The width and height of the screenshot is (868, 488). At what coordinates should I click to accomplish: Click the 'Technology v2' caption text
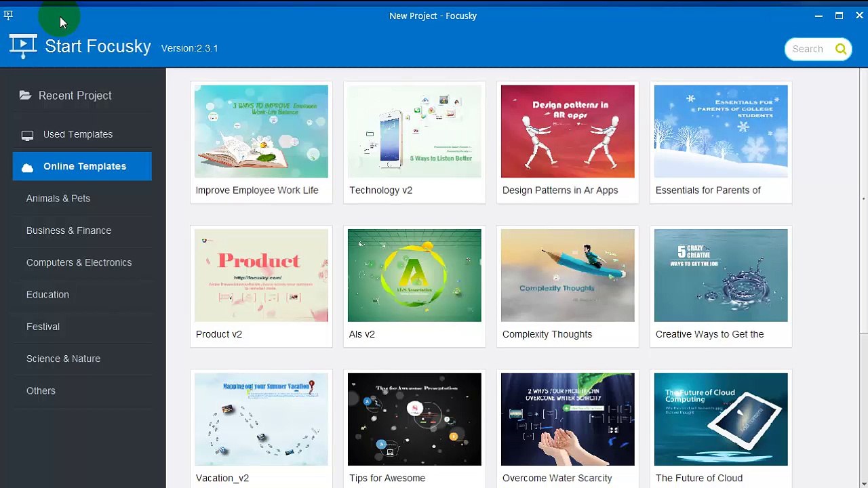pos(380,190)
